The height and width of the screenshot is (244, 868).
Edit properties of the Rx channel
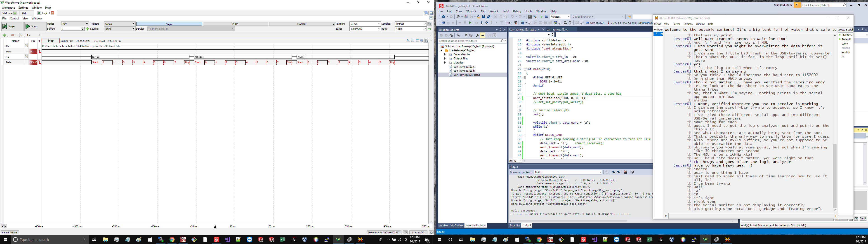(x=26, y=46)
